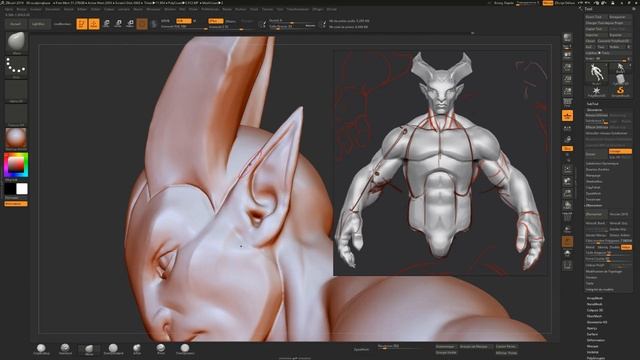
Task: Select the Rotate transform icon in top shelf
Action: [x=130, y=24]
